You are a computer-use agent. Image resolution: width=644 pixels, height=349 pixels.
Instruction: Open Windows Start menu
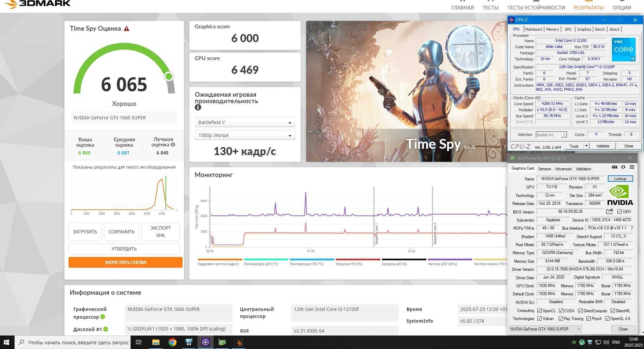(7, 342)
